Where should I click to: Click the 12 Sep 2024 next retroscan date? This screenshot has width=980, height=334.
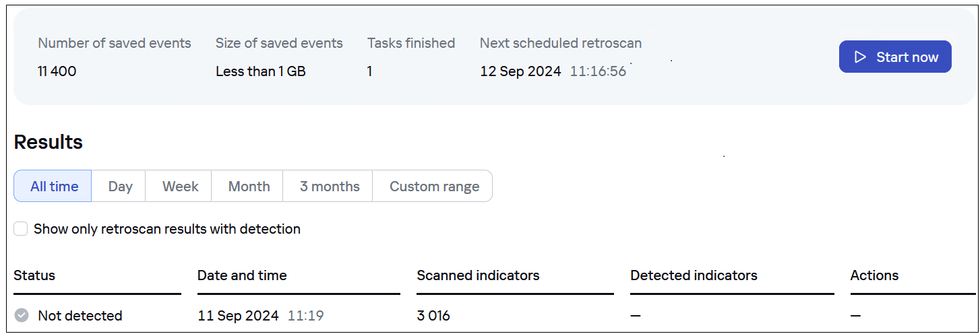pyautogui.click(x=520, y=71)
